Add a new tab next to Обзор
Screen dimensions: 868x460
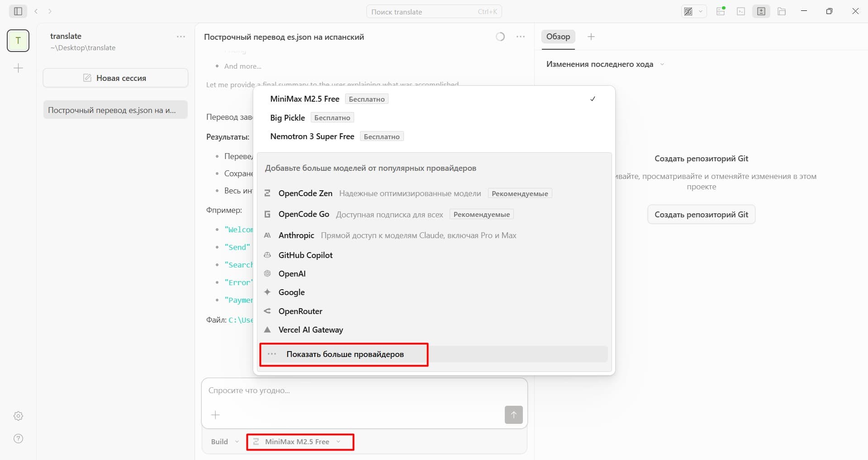point(591,37)
